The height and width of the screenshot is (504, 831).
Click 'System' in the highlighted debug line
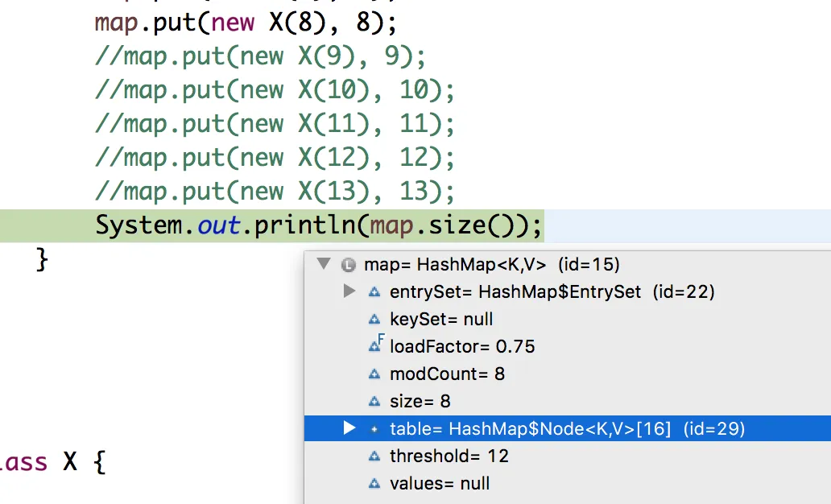[138, 225]
